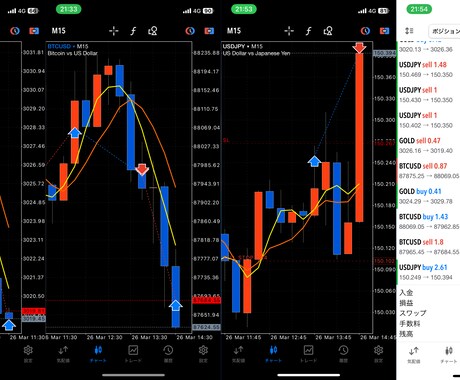Tap blue buy arrow on USDJPY chart

click(314, 161)
